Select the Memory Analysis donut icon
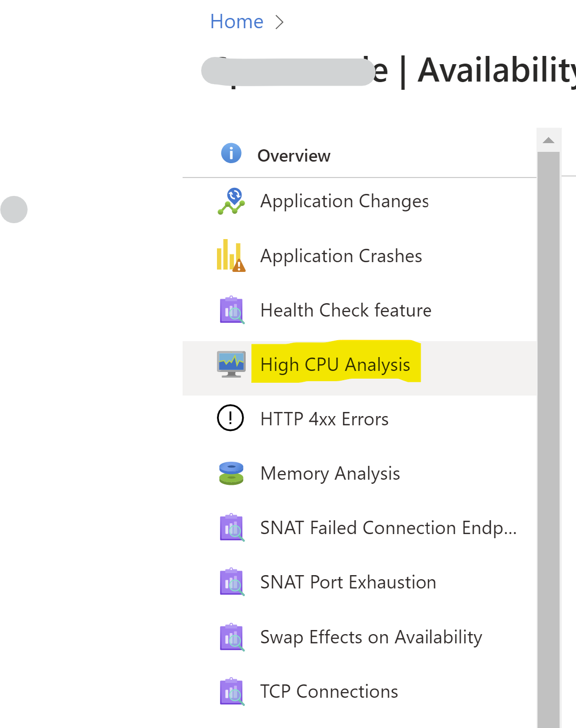 point(230,473)
